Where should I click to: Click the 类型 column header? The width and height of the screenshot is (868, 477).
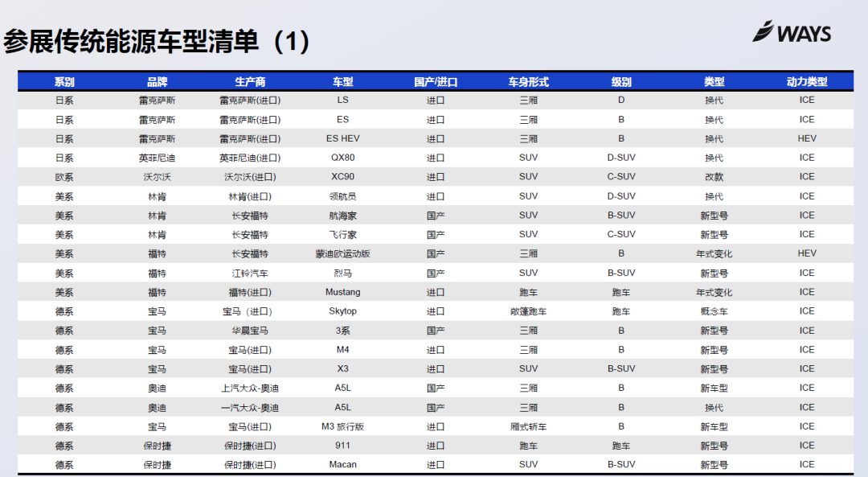714,82
